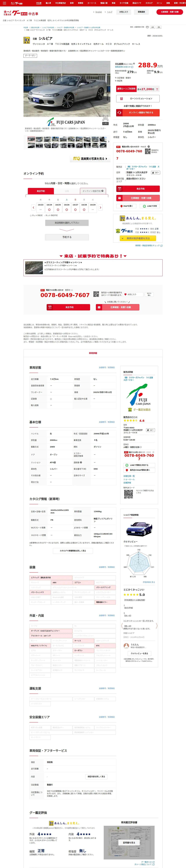This screenshot has width=186, height=868.
Task: Click the QR code in the lower contact banner
Action: pyautogui.click(x=96, y=294)
